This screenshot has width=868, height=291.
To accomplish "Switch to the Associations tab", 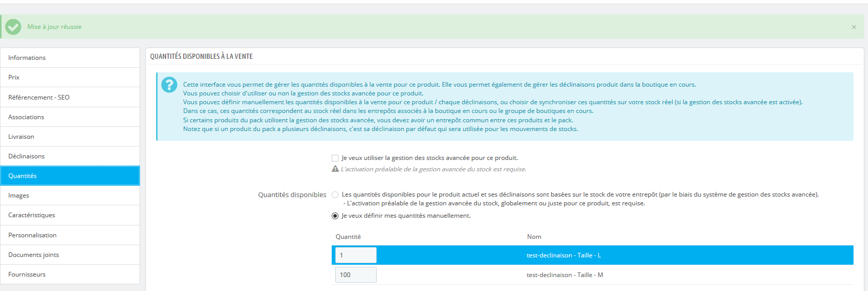I will click(x=70, y=117).
